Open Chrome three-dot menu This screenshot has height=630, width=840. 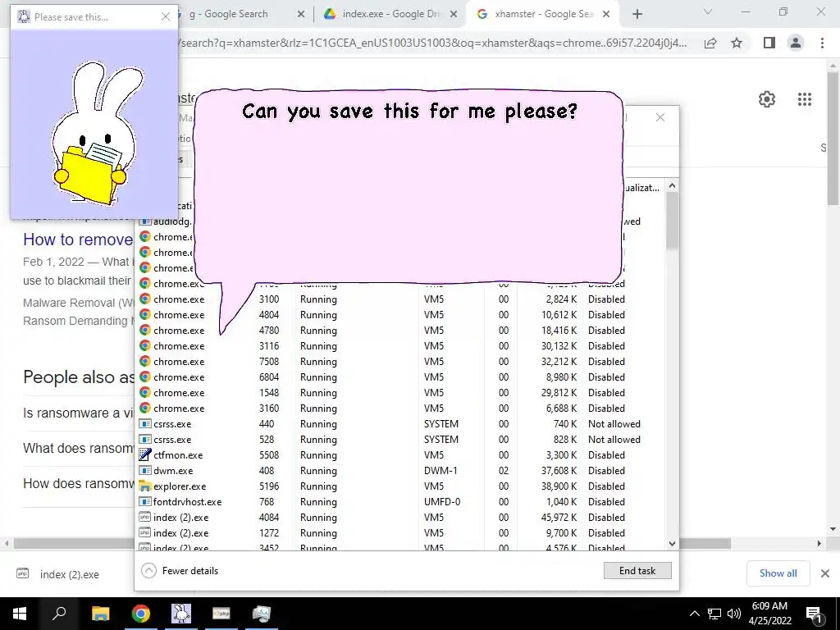point(822,43)
